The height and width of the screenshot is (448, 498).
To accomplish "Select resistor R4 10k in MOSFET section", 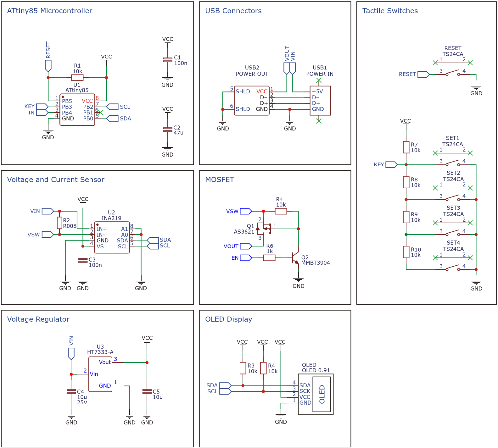I will tap(281, 211).
